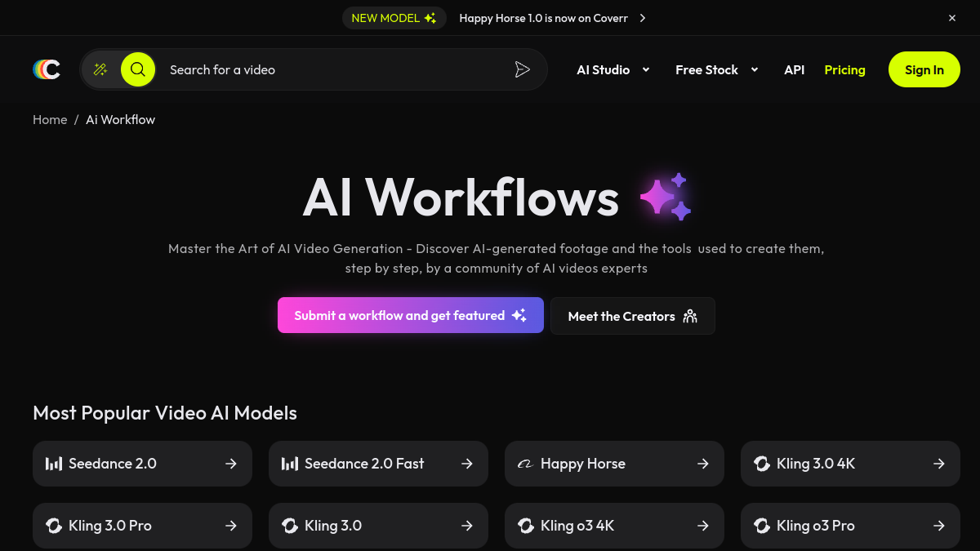
Task: Click the Coverr colorful C logo
Action: [47, 69]
